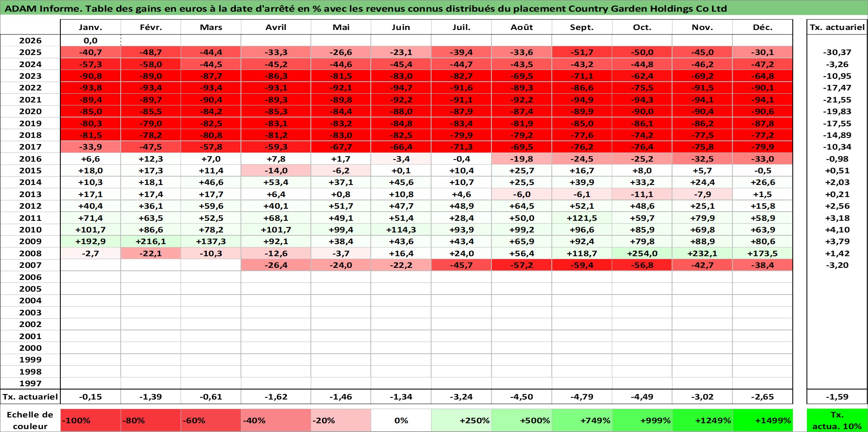Image resolution: width=868 pixels, height=432 pixels.
Task: Click the 0% white scale cell
Action: [401, 420]
